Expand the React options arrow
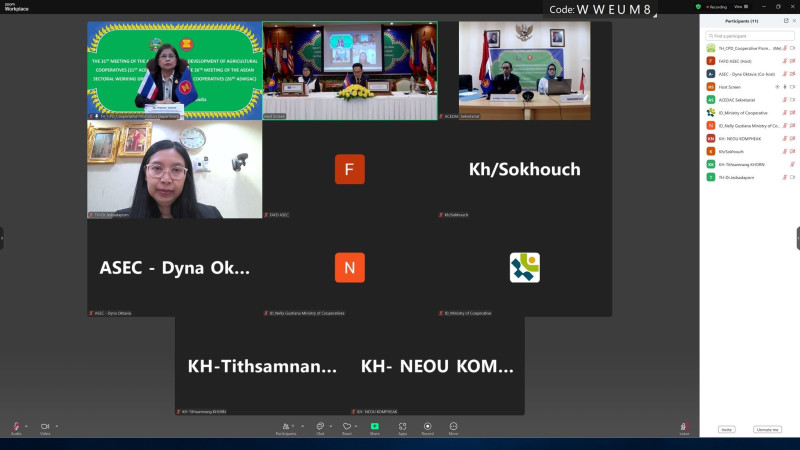This screenshot has width=800, height=450. 356,426
